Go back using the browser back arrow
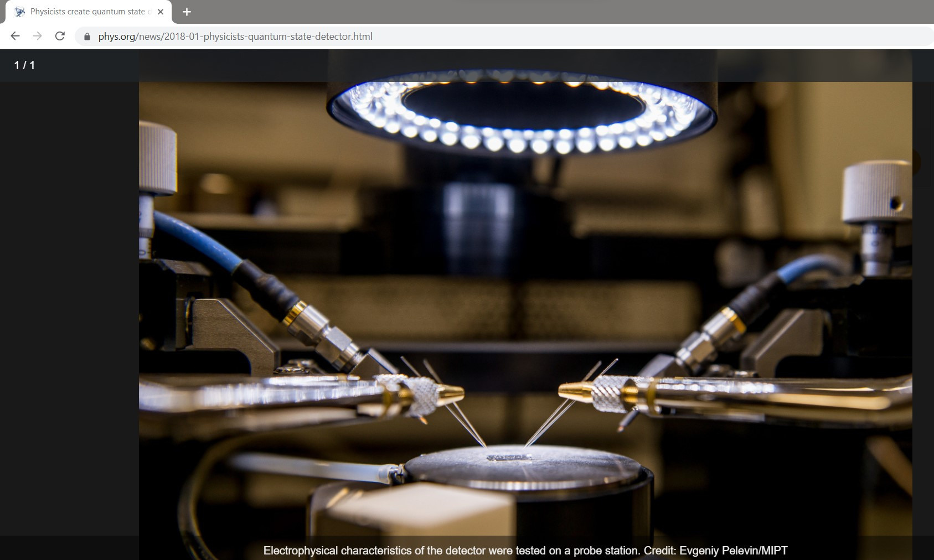 pyautogui.click(x=15, y=36)
